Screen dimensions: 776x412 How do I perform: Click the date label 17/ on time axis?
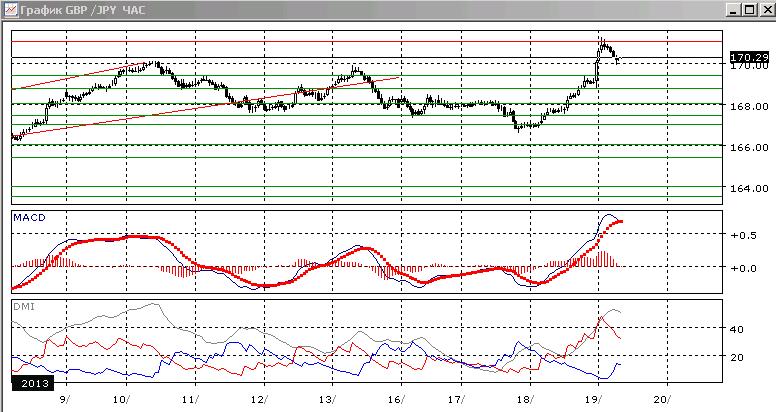[x=456, y=399]
